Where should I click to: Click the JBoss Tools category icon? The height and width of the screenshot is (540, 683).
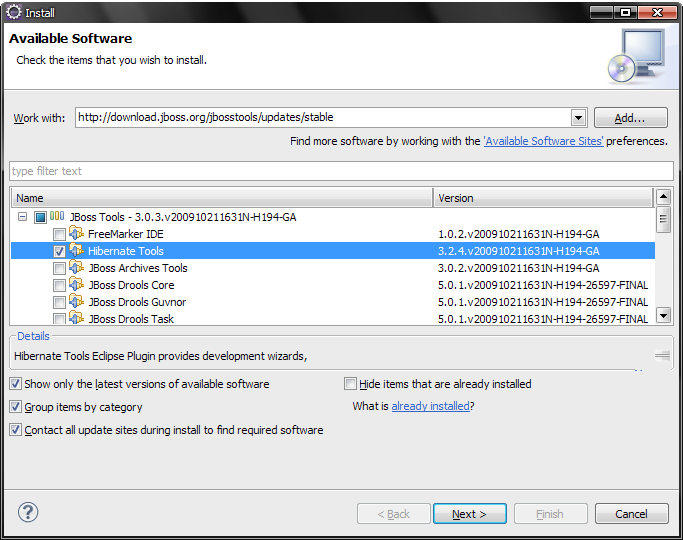[57, 216]
